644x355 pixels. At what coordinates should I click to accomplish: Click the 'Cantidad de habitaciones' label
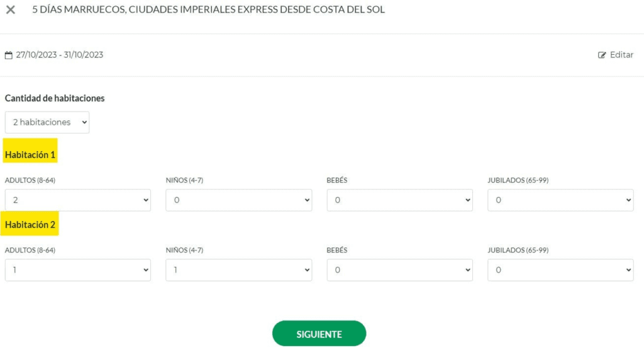pos(55,98)
